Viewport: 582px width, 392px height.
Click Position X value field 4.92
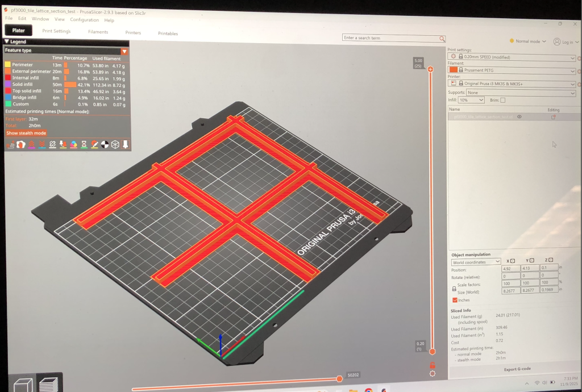coord(511,269)
